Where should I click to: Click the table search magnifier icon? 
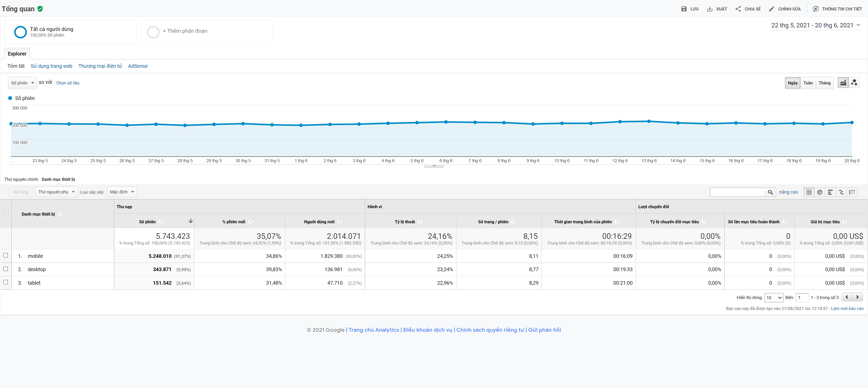pos(770,192)
